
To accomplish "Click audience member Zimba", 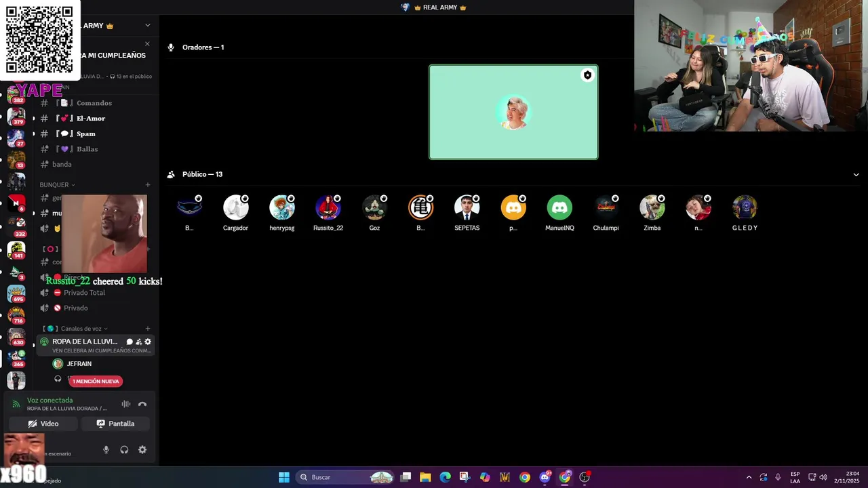I will pyautogui.click(x=652, y=213).
